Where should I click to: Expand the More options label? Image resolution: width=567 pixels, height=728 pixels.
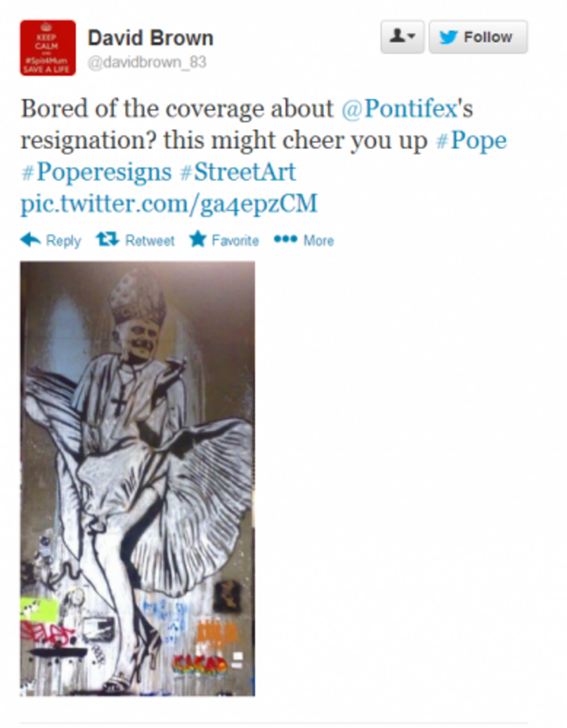[318, 241]
